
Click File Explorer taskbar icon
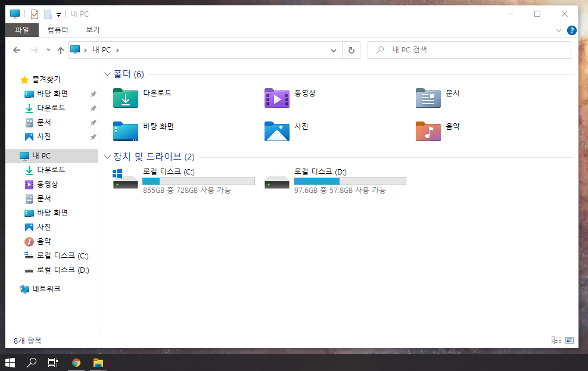pyautogui.click(x=98, y=363)
